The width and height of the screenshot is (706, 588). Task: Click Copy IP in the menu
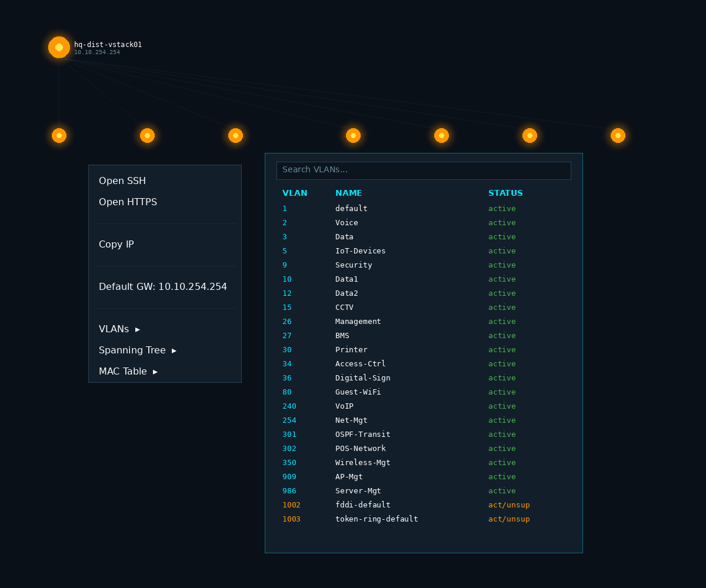pyautogui.click(x=116, y=244)
